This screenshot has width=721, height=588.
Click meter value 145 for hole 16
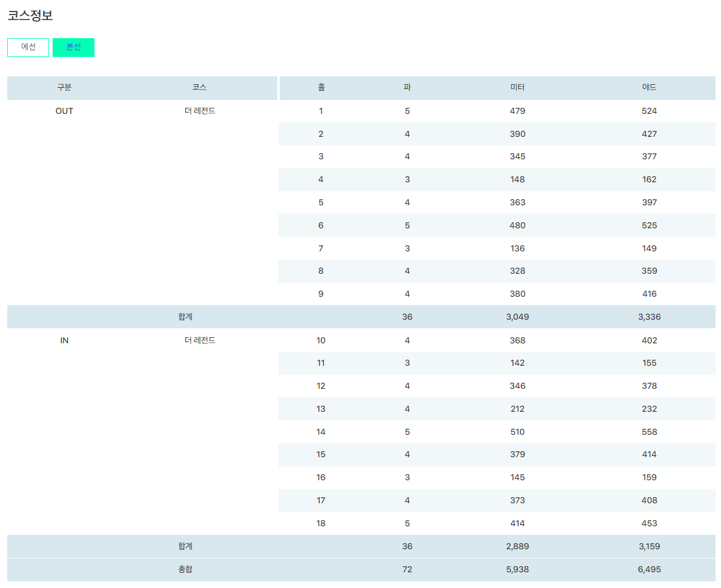pyautogui.click(x=518, y=478)
